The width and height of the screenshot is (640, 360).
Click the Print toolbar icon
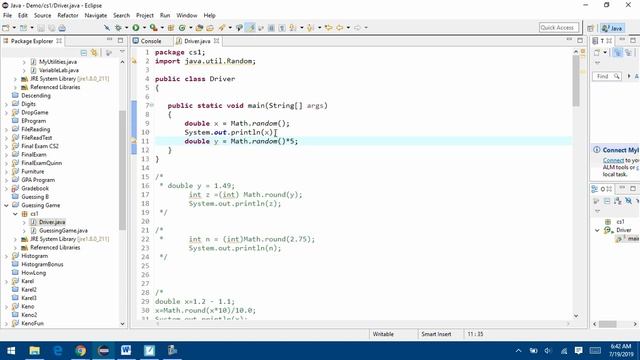[62, 28]
